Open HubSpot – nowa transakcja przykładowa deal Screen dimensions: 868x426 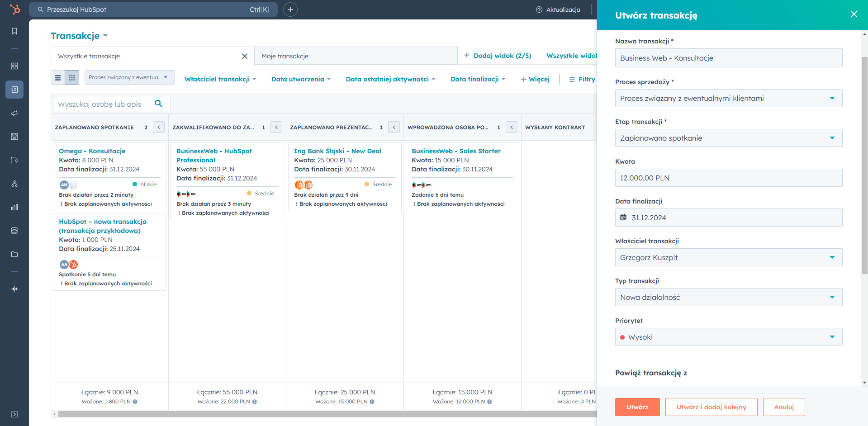[103, 226]
